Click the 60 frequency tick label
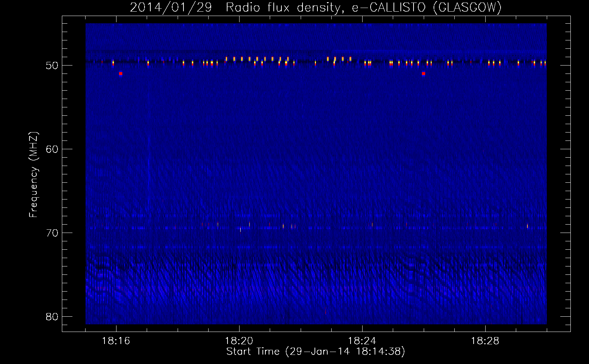 click(x=52, y=149)
